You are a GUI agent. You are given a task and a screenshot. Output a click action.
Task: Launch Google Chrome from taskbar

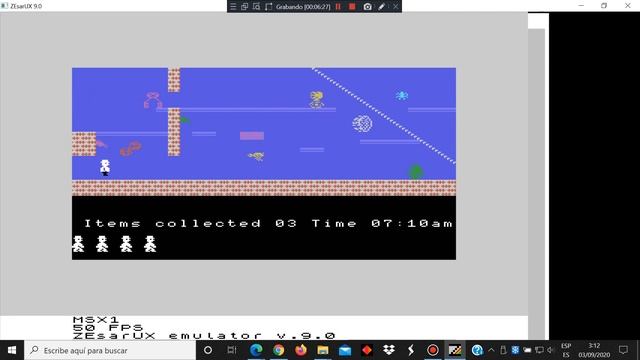[278, 350]
